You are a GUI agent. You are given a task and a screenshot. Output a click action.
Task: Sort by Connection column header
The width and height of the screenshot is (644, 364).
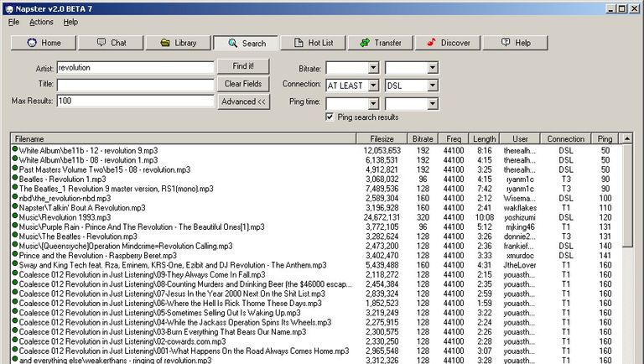tap(565, 139)
